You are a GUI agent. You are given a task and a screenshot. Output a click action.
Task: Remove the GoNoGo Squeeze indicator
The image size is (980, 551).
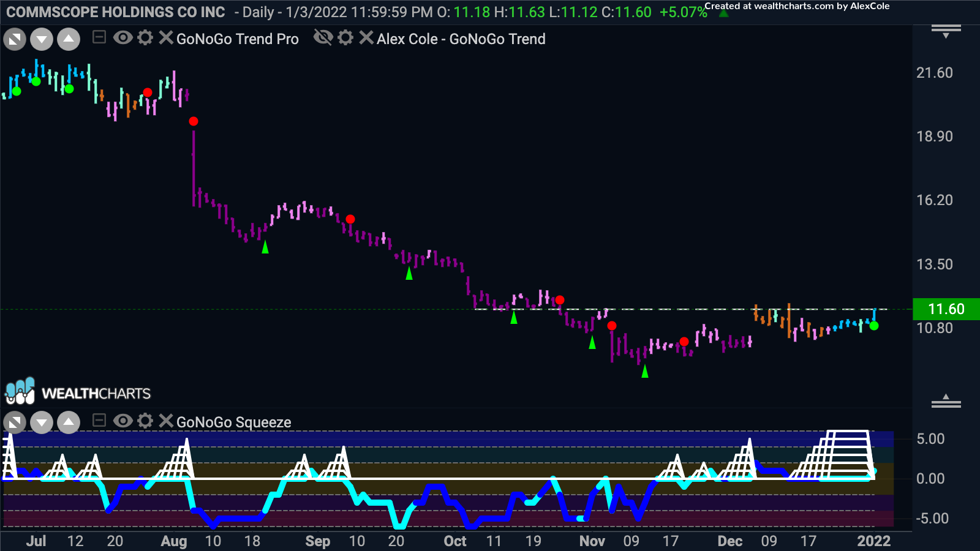165,421
